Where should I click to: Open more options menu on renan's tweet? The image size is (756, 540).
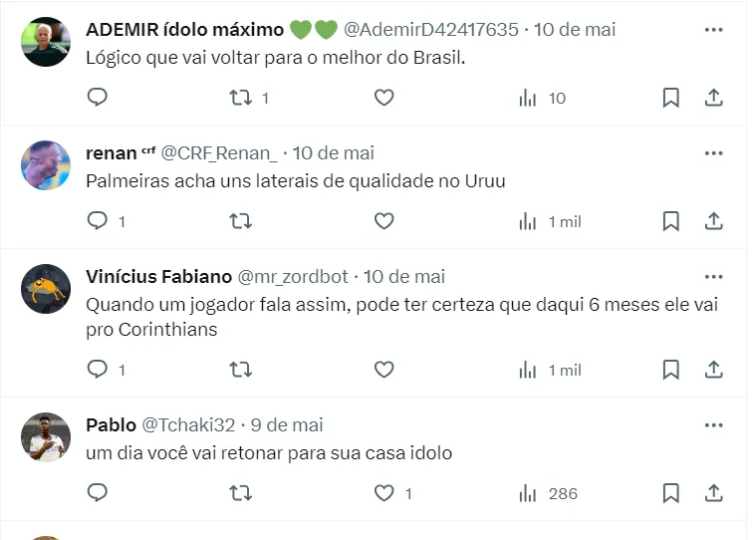pos(713,153)
